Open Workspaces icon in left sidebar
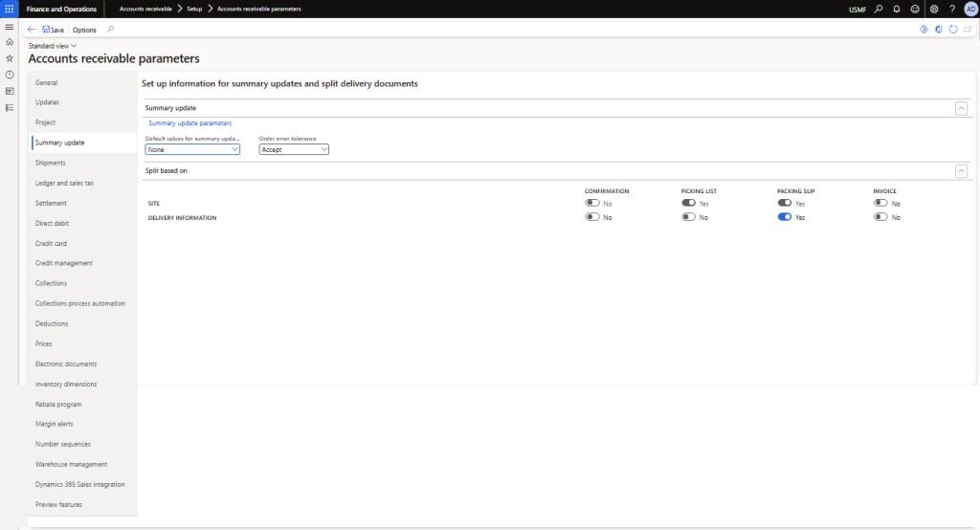980x530 pixels. click(10, 91)
